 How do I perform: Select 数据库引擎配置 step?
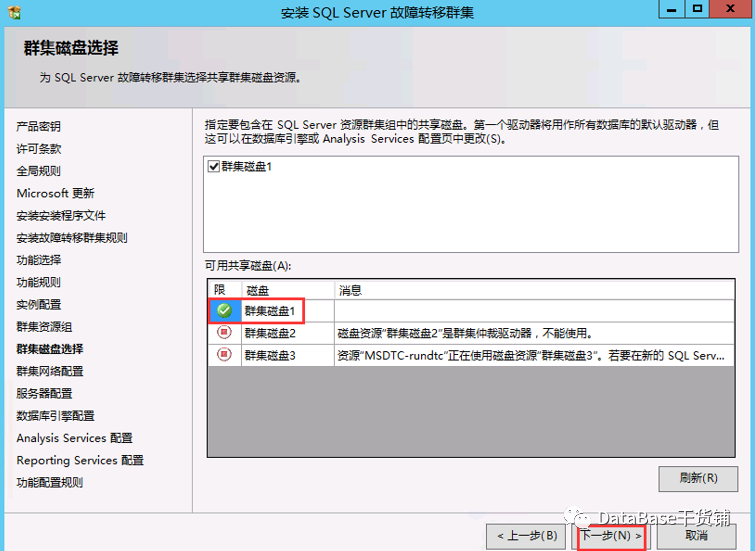click(55, 416)
